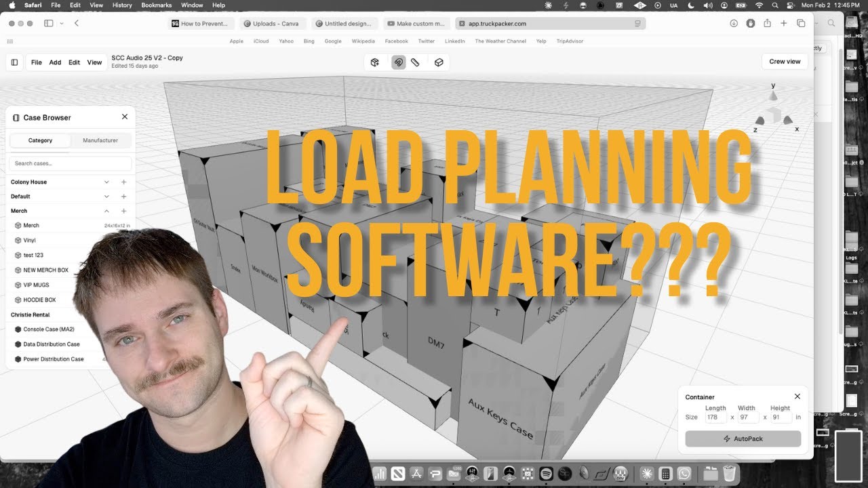This screenshot has width=868, height=488.
Task: Expand the Colony House category
Action: tap(106, 182)
